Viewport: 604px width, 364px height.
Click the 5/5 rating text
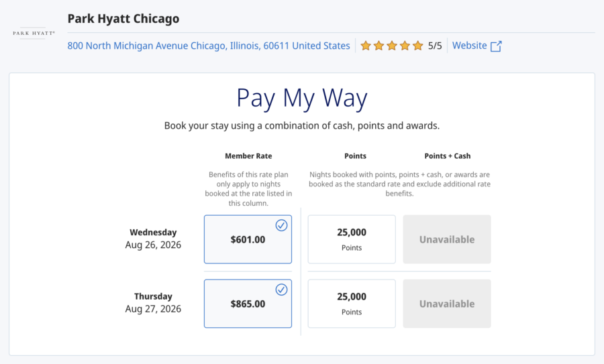(x=435, y=46)
